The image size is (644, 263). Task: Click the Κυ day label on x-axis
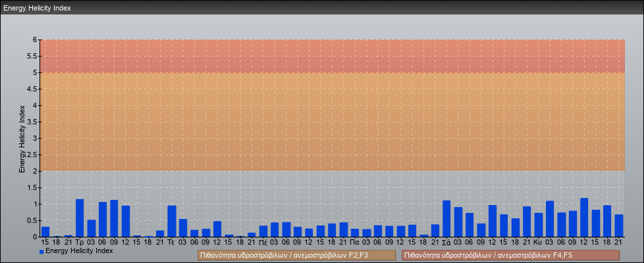click(x=538, y=242)
